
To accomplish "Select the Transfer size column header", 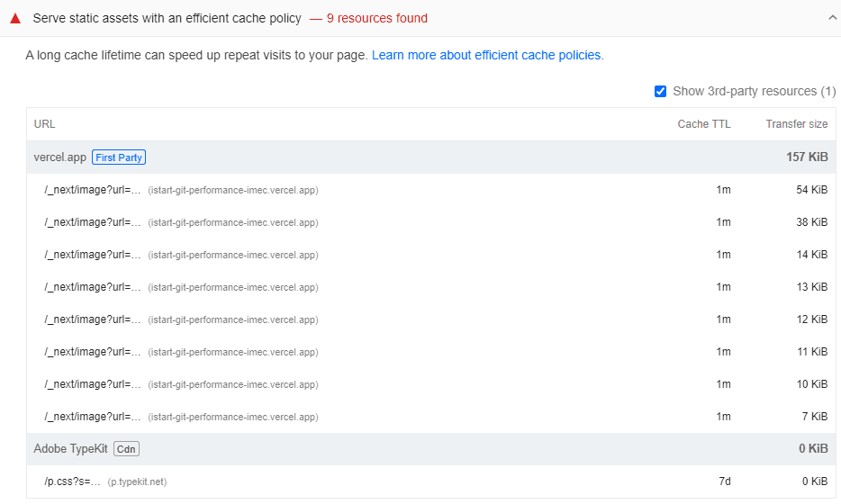I will click(797, 124).
